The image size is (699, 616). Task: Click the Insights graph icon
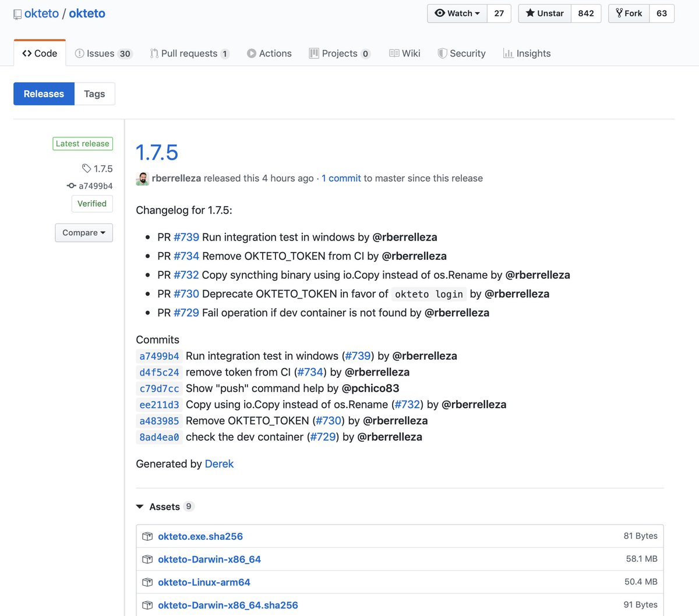tap(509, 54)
